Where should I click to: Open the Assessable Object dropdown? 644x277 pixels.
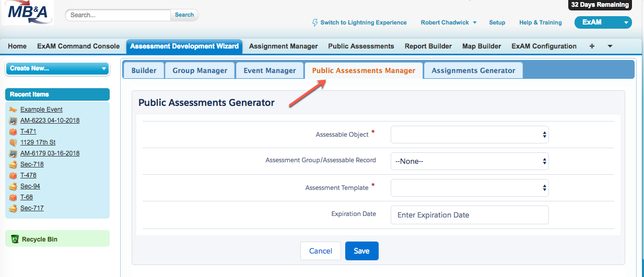pyautogui.click(x=469, y=135)
